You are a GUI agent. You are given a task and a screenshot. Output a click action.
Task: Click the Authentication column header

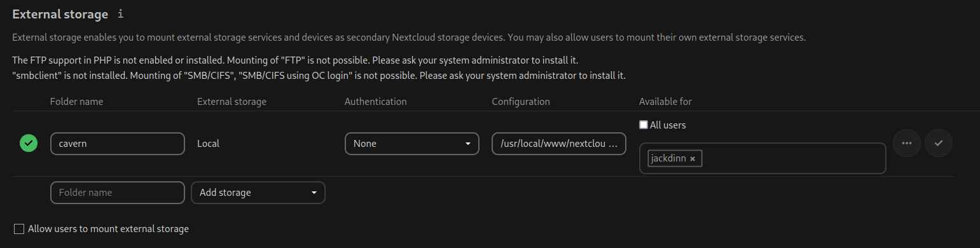pos(375,102)
